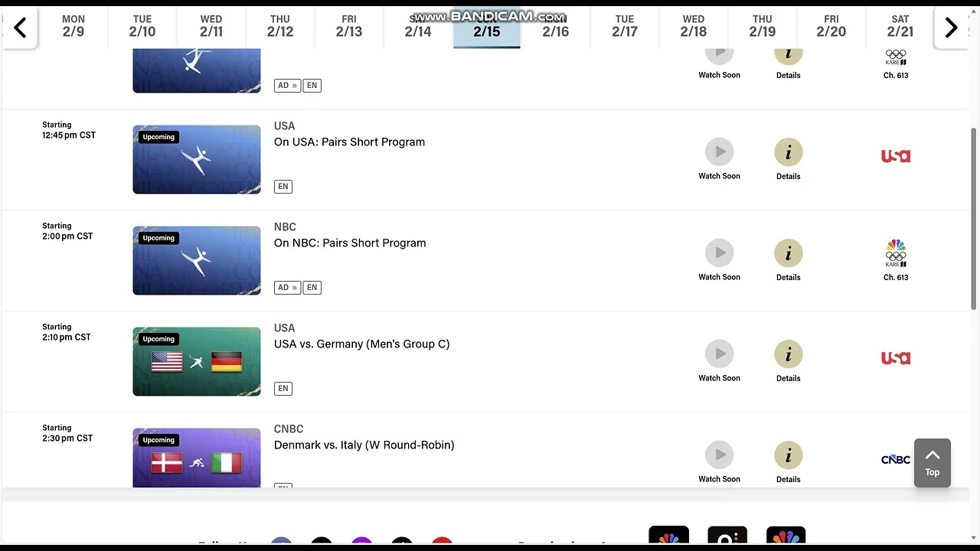Open thumbnail for 2:00 pm Pairs Short Program
This screenshot has height=551, width=980.
[197, 260]
